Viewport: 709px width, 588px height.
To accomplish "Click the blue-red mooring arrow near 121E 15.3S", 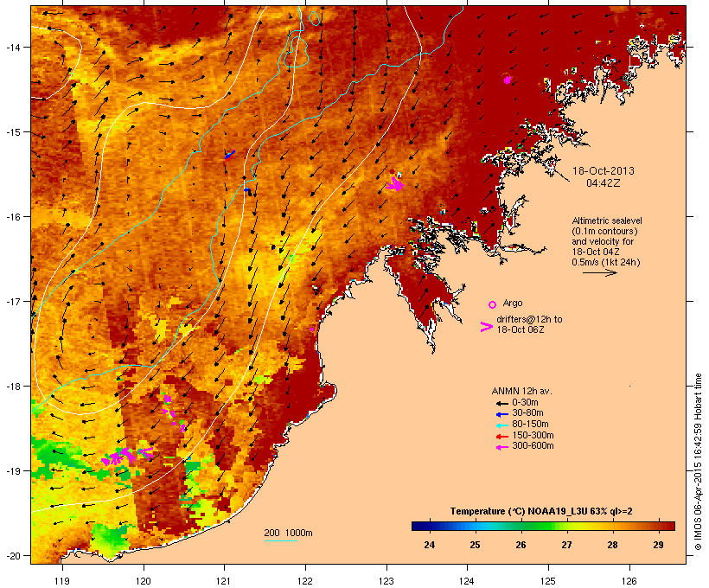I will [230, 155].
